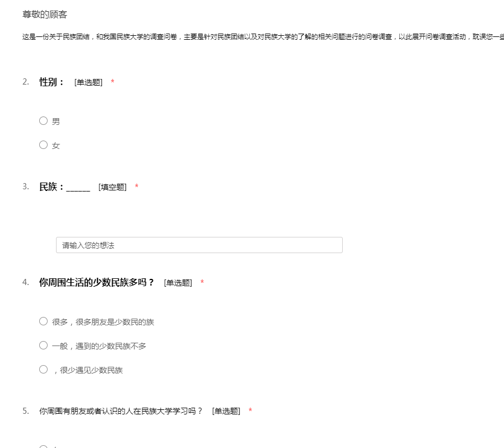Choose radio circle for 一般，遇到的少数民族不多
This screenshot has height=448, width=504.
pos(43,345)
